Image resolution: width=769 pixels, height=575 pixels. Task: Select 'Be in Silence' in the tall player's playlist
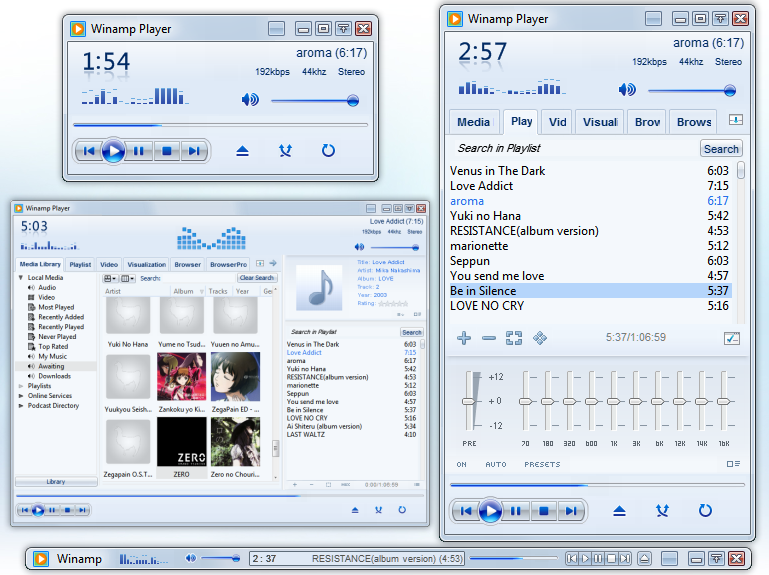pyautogui.click(x=590, y=291)
